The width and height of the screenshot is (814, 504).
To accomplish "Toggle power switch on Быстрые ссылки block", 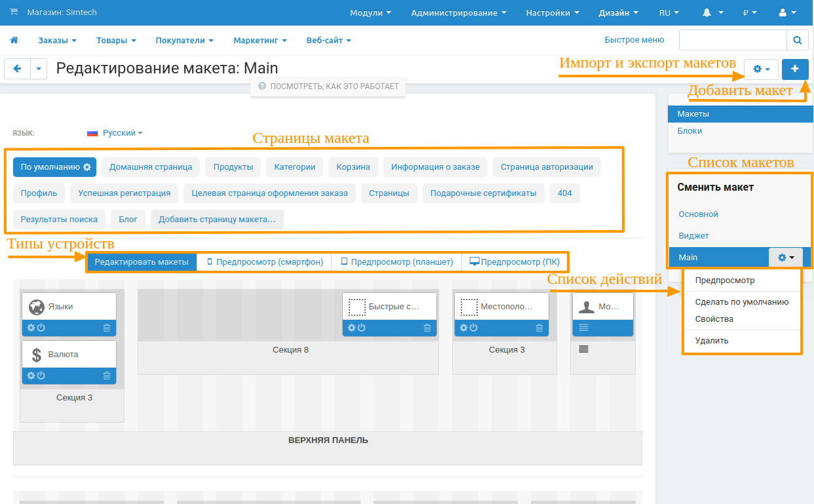I will [x=361, y=328].
